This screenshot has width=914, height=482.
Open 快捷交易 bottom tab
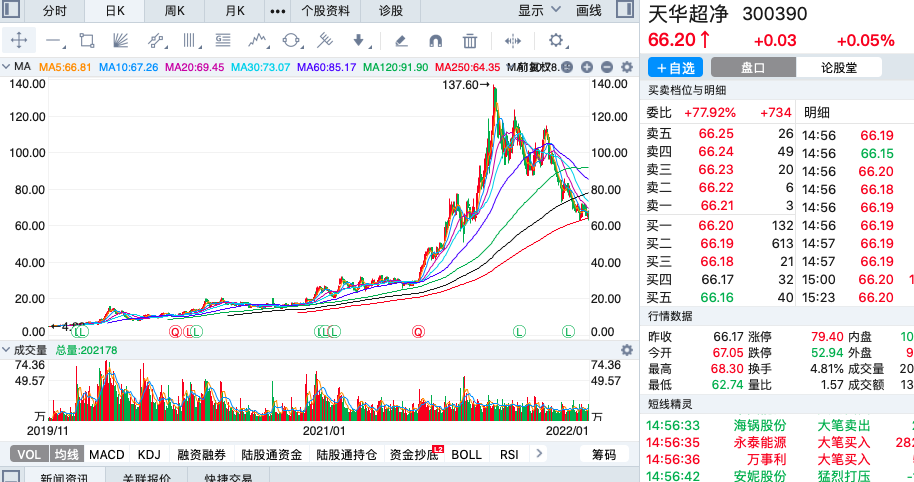[228, 477]
